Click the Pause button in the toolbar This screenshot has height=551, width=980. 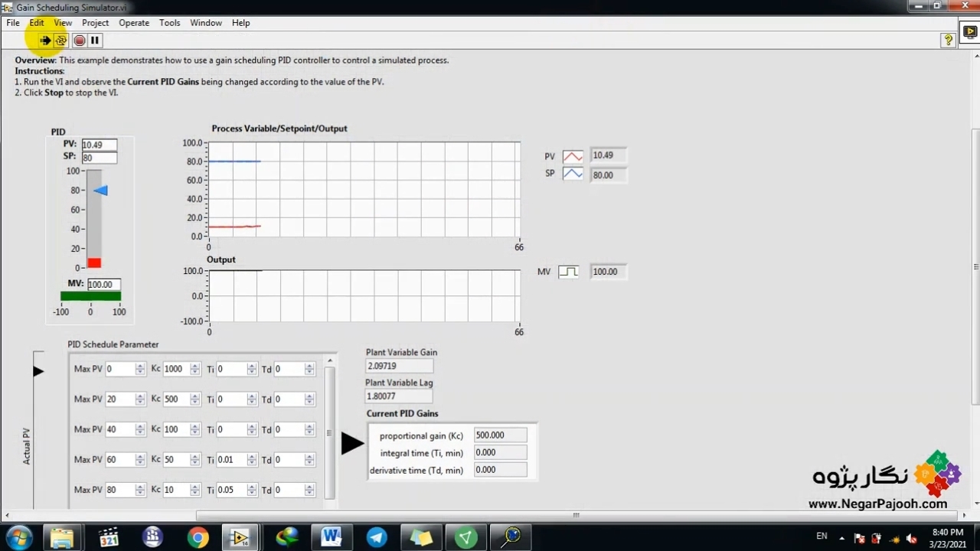(x=95, y=41)
